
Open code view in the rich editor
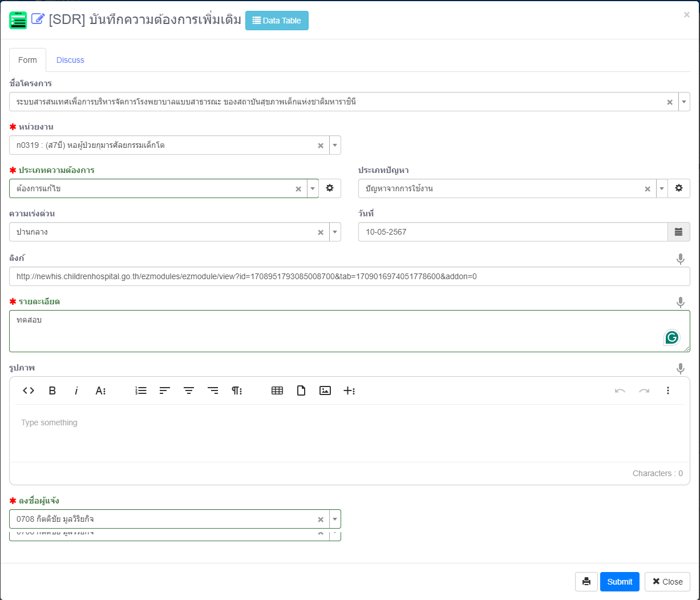29,390
